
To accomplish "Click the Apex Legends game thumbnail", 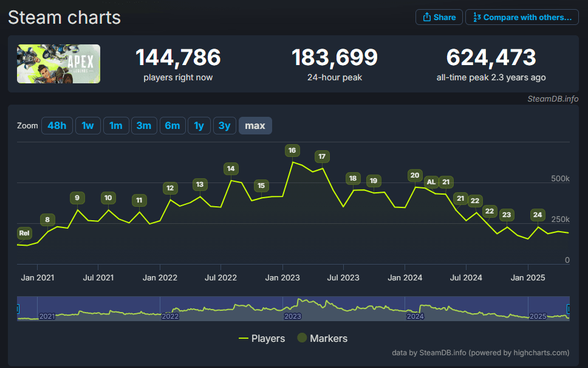I will (58, 64).
